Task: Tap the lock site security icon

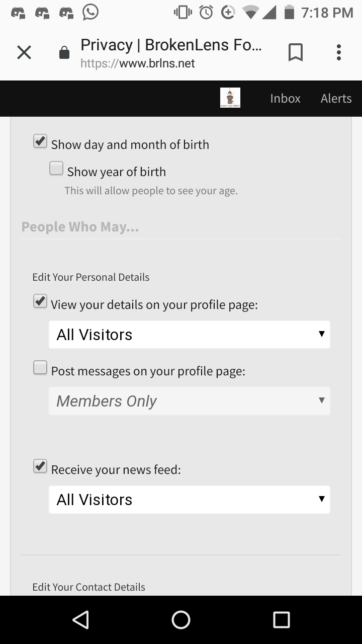Action: click(64, 52)
